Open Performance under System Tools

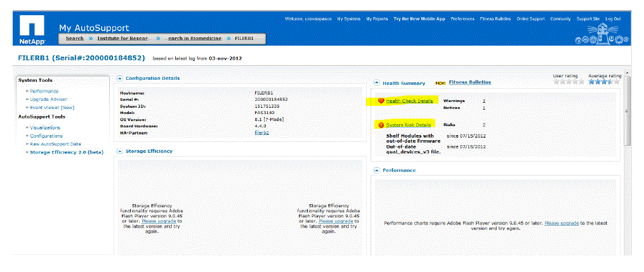pyautogui.click(x=44, y=91)
